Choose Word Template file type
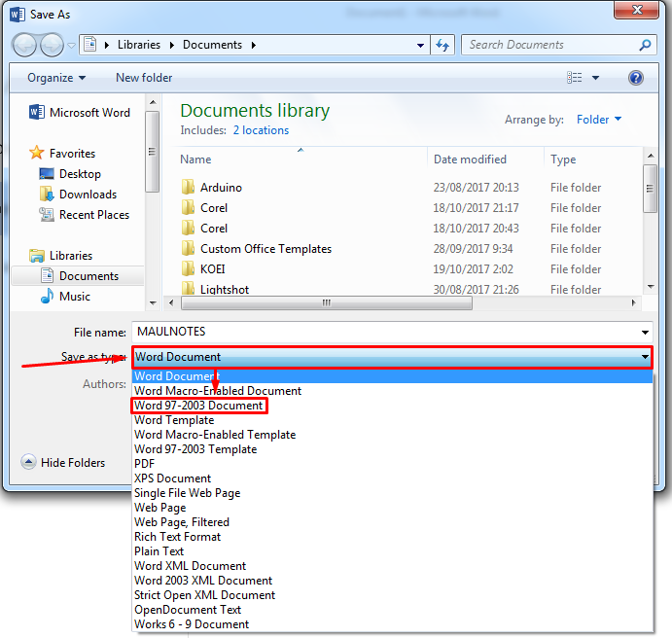 point(393,420)
